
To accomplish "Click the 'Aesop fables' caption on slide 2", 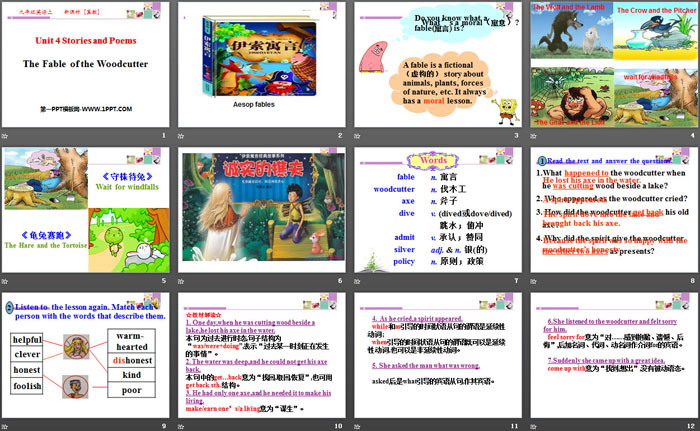I will tap(254, 105).
